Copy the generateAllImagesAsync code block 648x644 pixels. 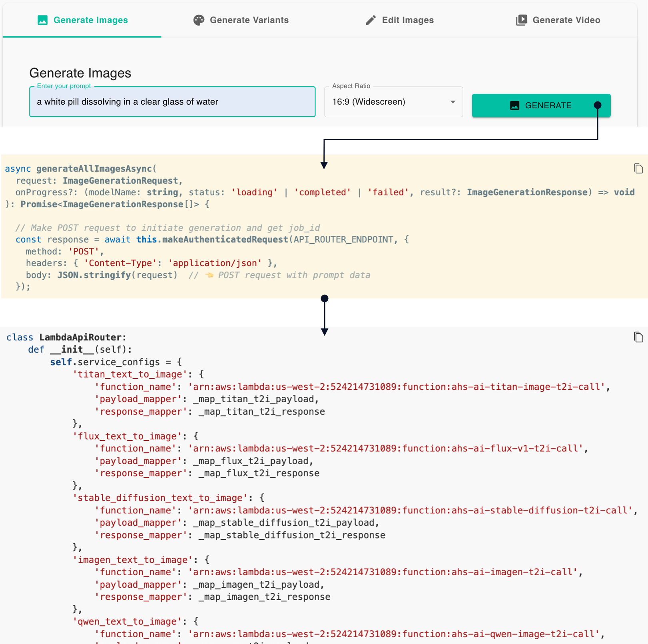638,169
